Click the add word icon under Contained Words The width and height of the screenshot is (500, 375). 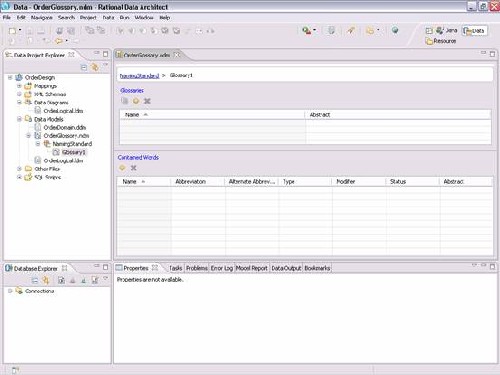pos(122,168)
